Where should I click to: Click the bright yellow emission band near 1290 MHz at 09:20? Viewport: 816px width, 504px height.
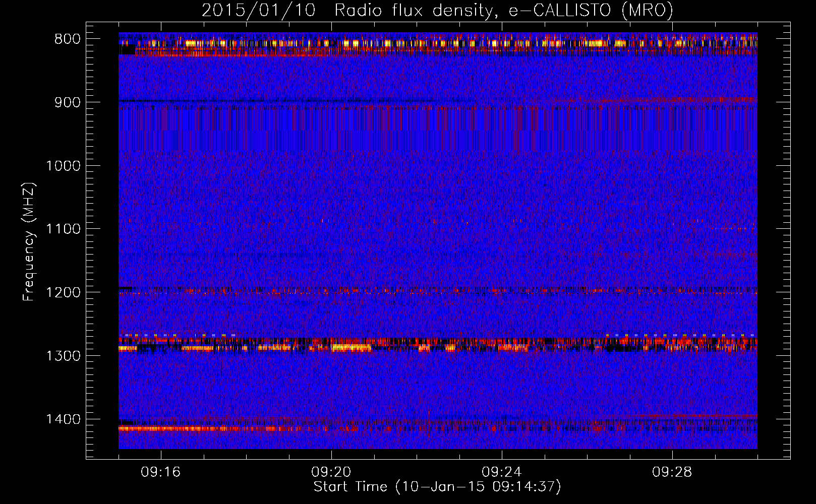coord(351,347)
